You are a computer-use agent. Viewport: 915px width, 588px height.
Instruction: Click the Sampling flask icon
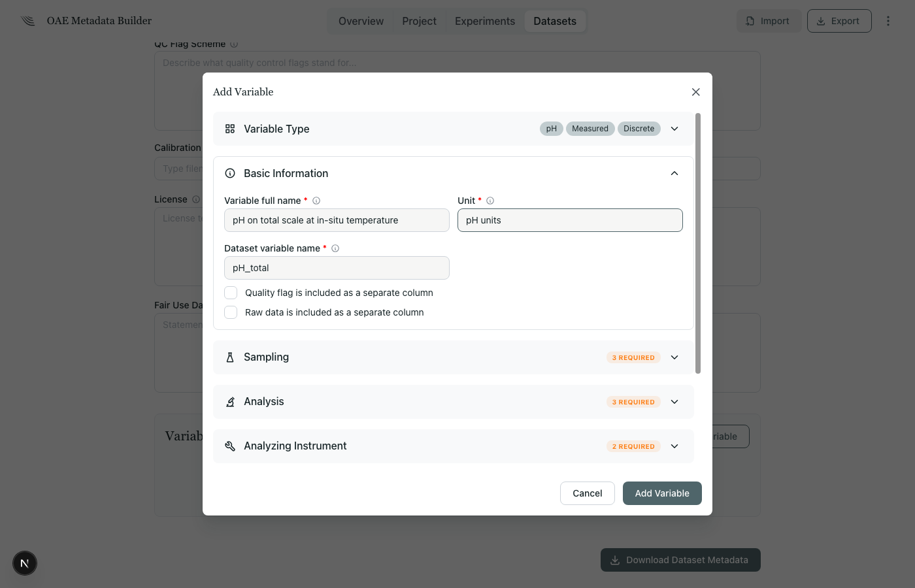pyautogui.click(x=230, y=357)
